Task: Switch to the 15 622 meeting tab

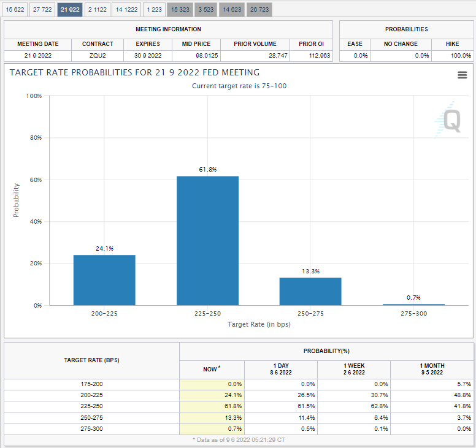Action: (15, 9)
